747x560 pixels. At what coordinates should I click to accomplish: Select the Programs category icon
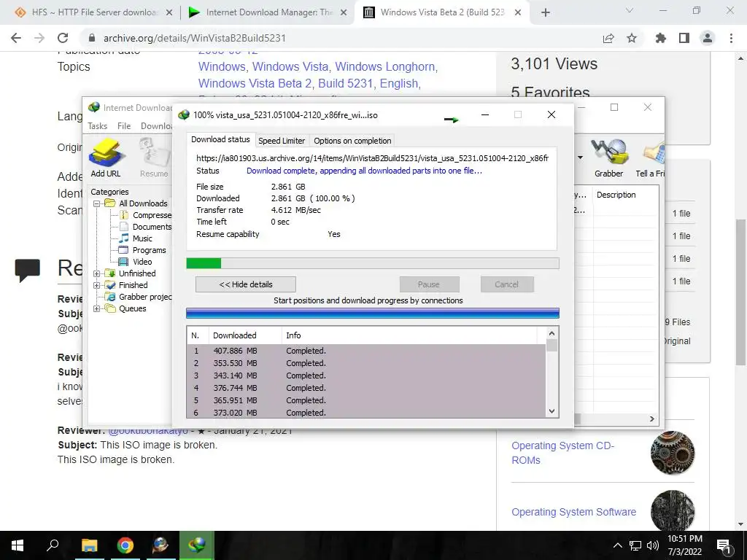(123, 250)
